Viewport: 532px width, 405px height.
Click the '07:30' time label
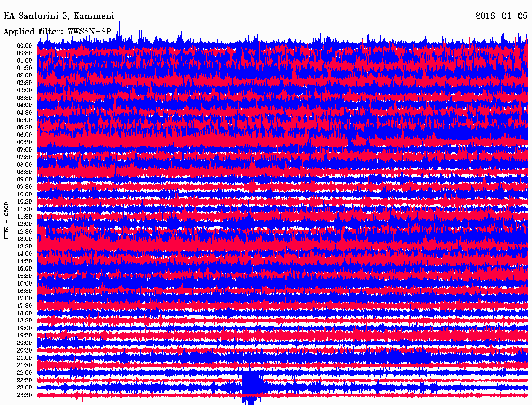click(24, 157)
